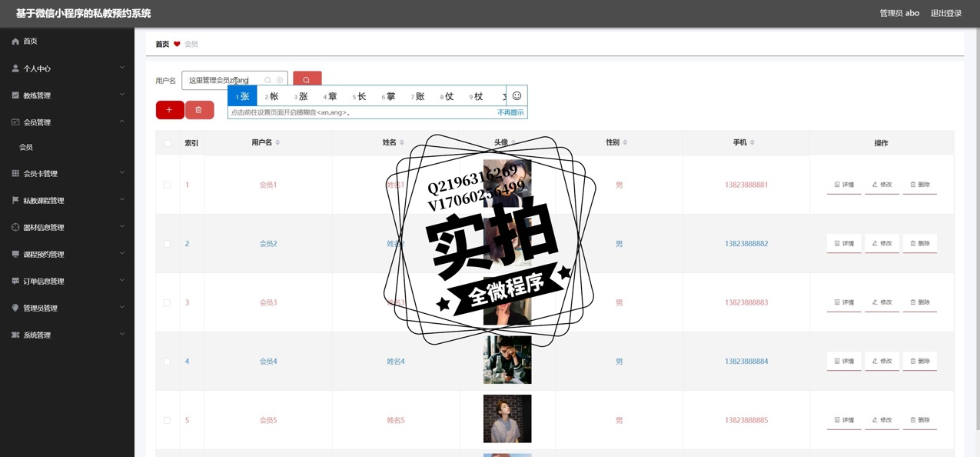Click 管理员 abo in the header

pos(899,13)
